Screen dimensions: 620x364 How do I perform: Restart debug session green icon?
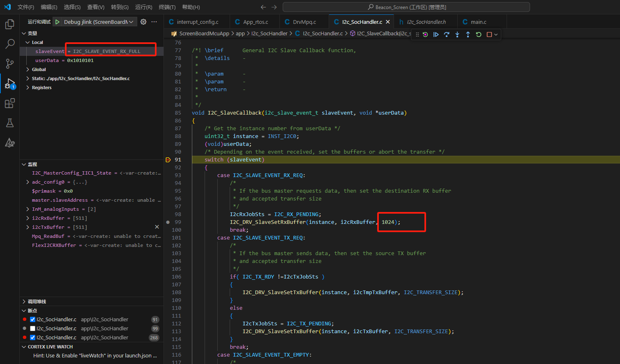[x=479, y=35]
